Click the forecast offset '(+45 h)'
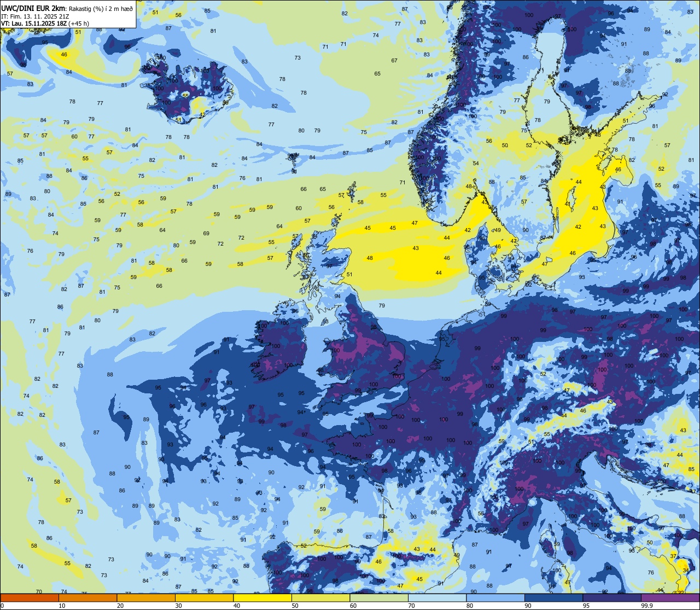Screen dimensions: 700x610 pos(79,24)
